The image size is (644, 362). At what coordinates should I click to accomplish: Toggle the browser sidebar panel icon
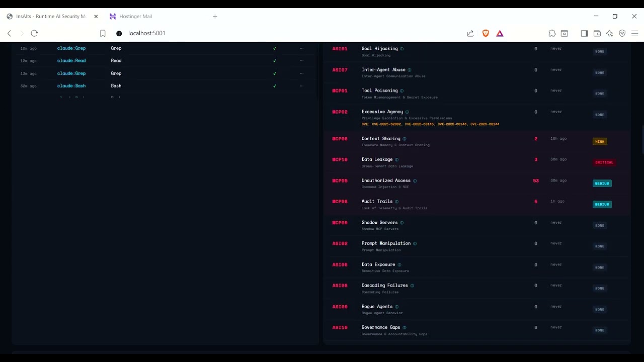(584, 33)
